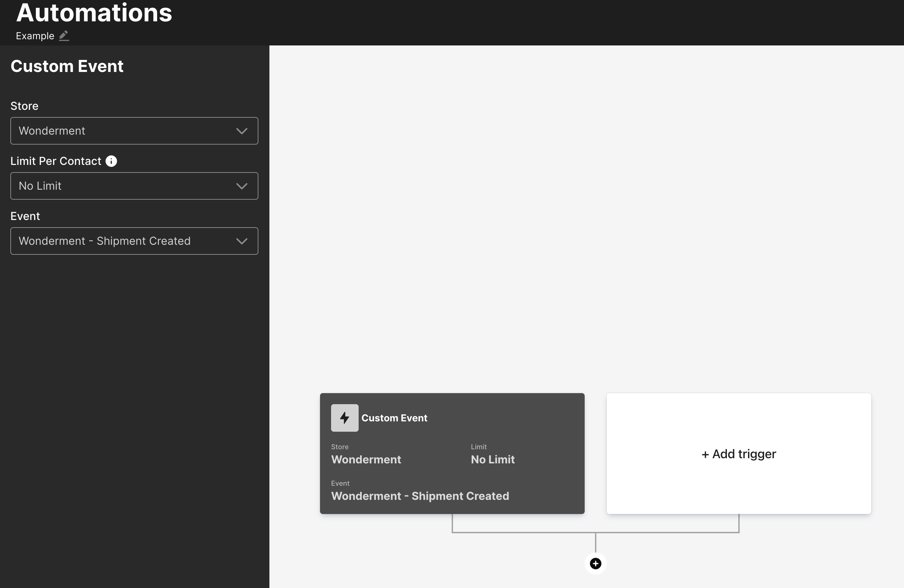This screenshot has height=588, width=904.
Task: Open the Store dropdown showing Wonderment
Action: point(134,131)
